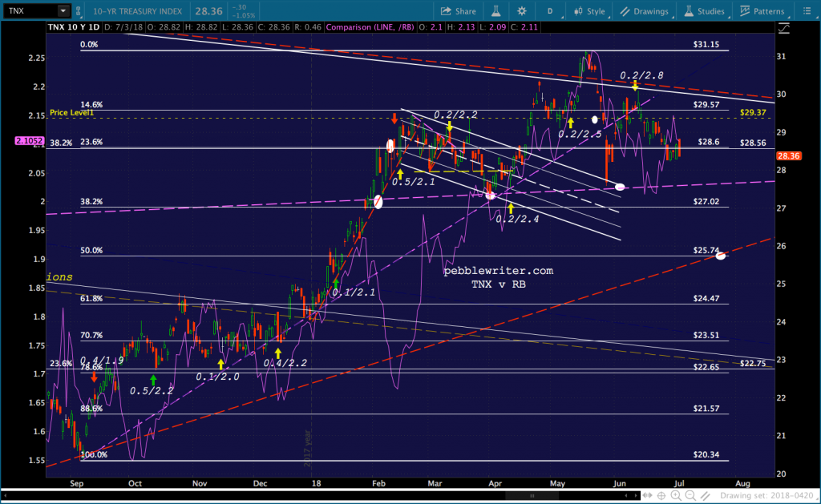Click the flask icon beside Share
Viewport: 821px width, 504px height.
pyautogui.click(x=495, y=11)
